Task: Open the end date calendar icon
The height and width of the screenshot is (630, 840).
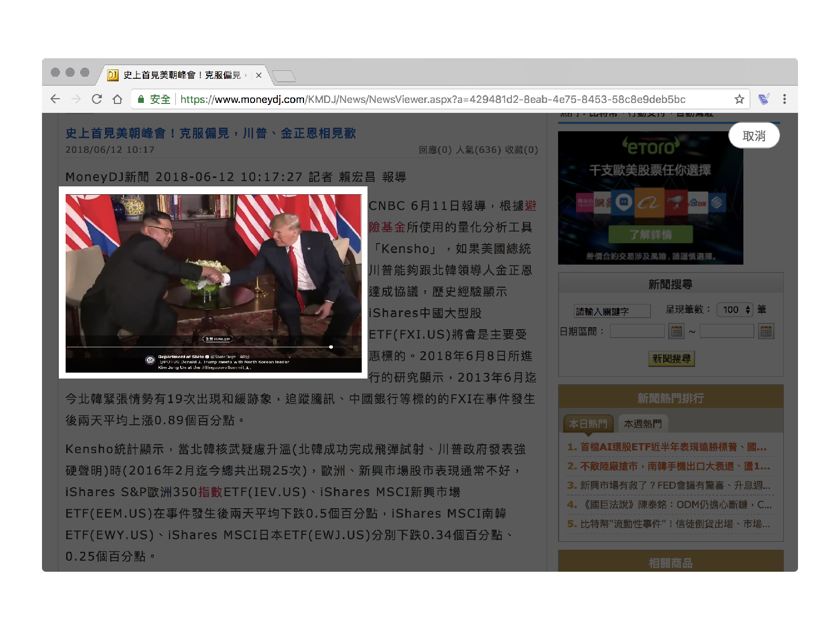Action: point(766,331)
